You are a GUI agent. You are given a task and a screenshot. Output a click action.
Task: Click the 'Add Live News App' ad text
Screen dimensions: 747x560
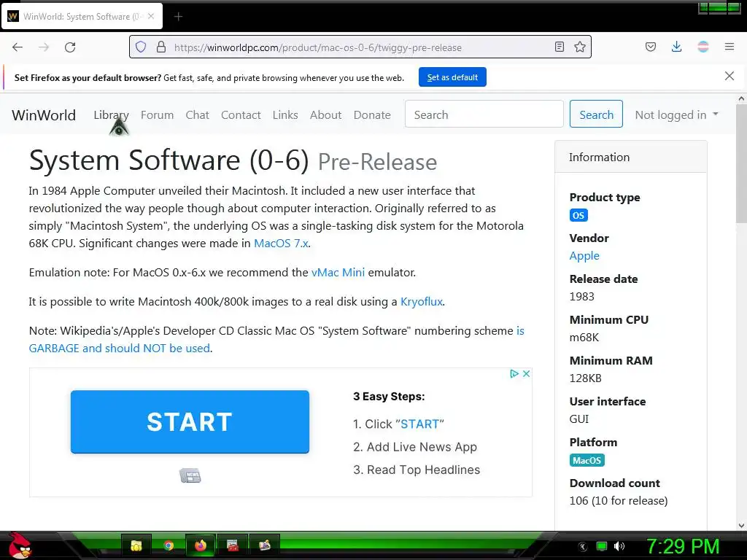(x=422, y=447)
